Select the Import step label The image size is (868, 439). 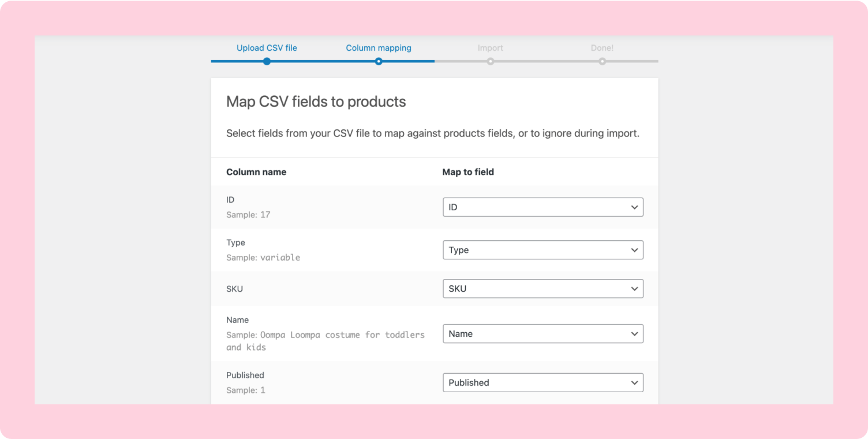(490, 48)
